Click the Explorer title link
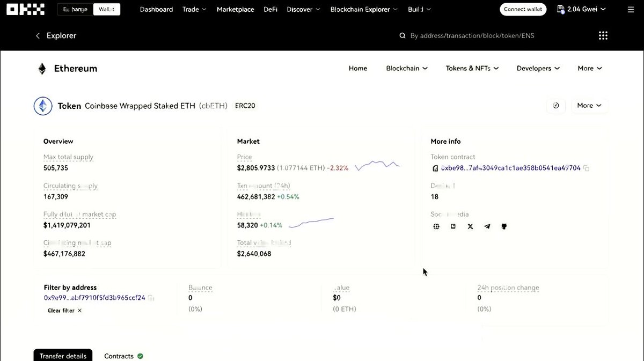Viewport: 644px width, 361px height. coord(61,35)
